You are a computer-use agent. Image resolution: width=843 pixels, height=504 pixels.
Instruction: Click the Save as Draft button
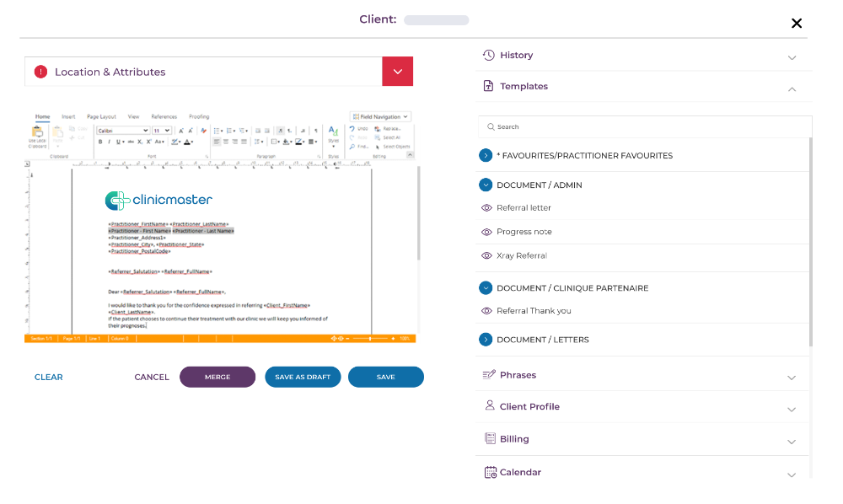pyautogui.click(x=303, y=377)
